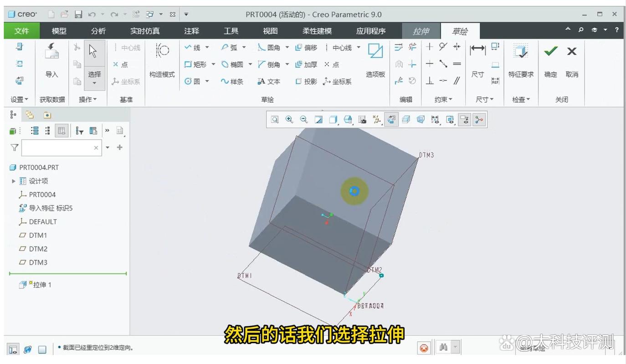Select the Ellipse (椭圆) tool
The width and height of the screenshot is (626, 364).
tap(232, 65)
